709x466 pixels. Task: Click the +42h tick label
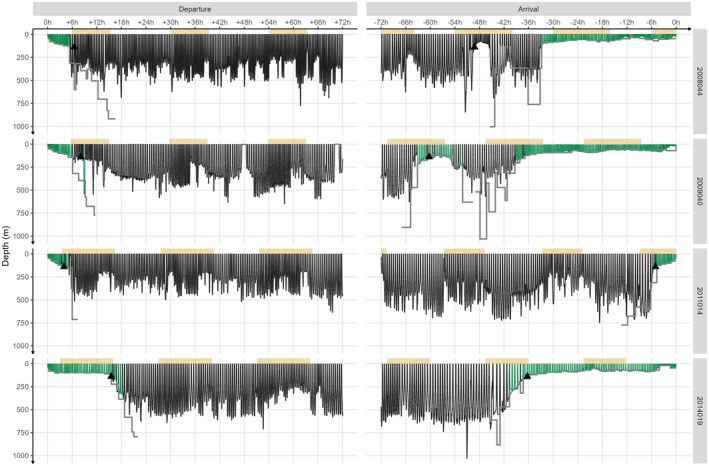(x=220, y=22)
